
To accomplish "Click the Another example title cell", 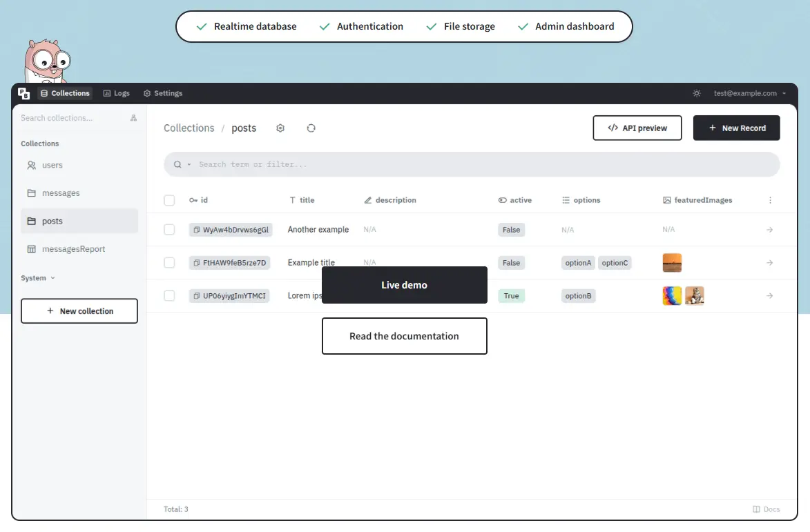I will 318,230.
